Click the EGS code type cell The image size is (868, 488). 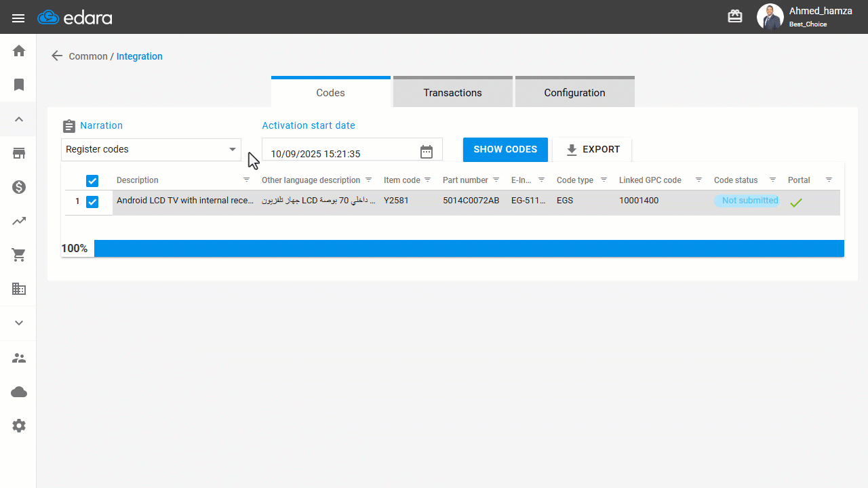(565, 201)
